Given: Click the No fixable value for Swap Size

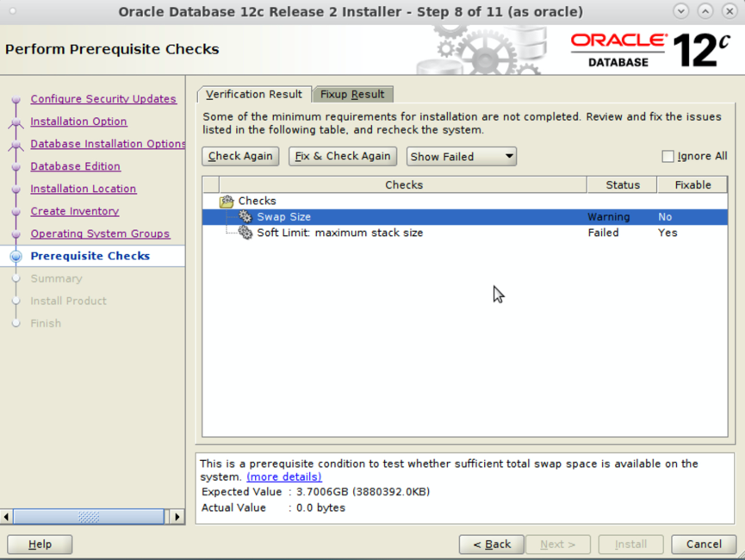Looking at the screenshot, I should pos(665,217).
